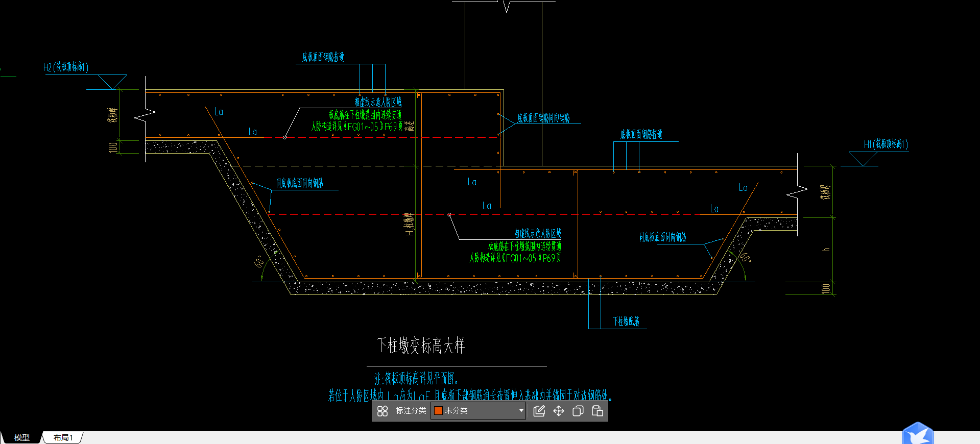
Task: Select the 'h' dimension label at right
Action: [826, 250]
